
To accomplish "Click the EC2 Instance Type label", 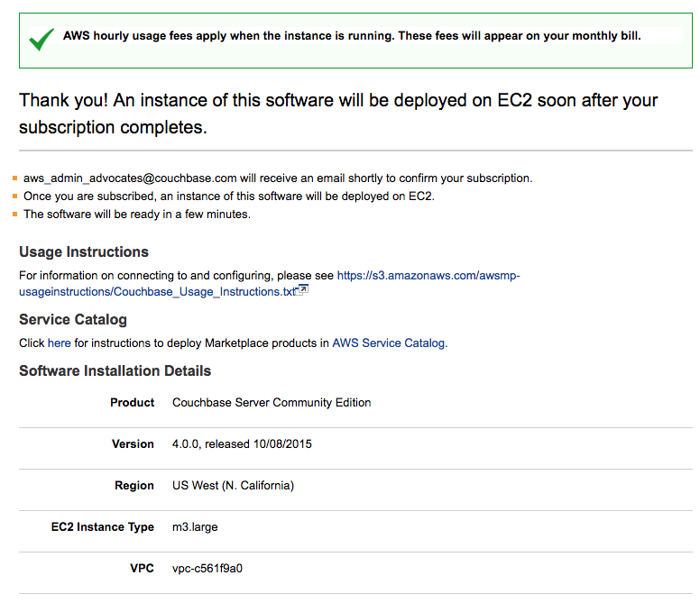I will tap(103, 527).
